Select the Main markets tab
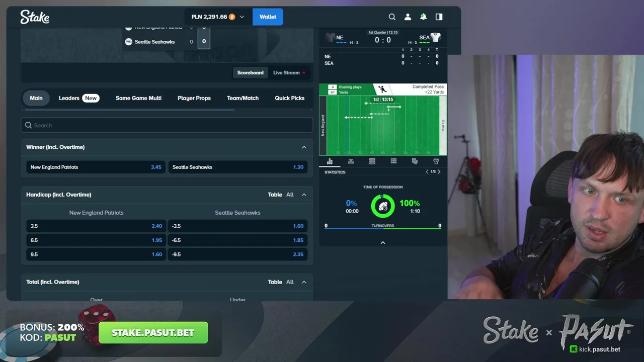The height and width of the screenshot is (362, 644). (x=36, y=98)
